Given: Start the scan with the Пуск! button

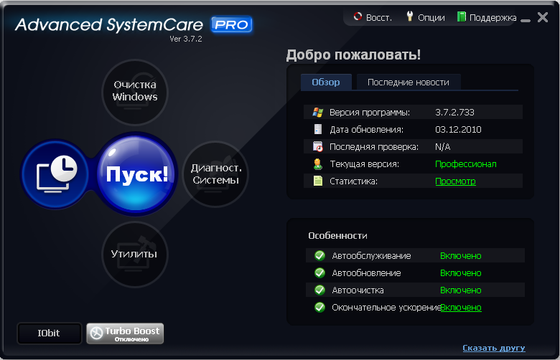Looking at the screenshot, I should point(137,174).
